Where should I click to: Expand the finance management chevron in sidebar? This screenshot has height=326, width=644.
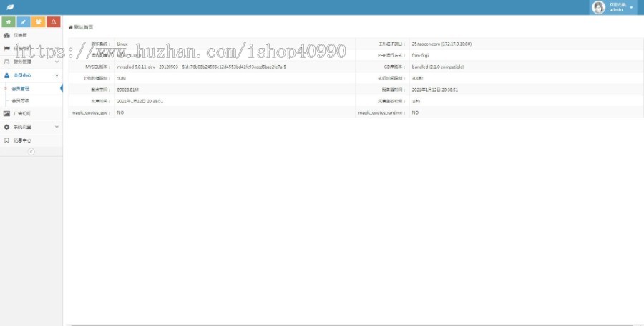point(57,62)
